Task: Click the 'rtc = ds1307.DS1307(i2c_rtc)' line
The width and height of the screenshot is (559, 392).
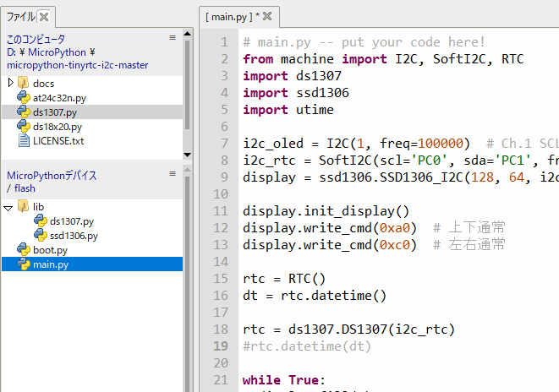Action: [x=349, y=329]
